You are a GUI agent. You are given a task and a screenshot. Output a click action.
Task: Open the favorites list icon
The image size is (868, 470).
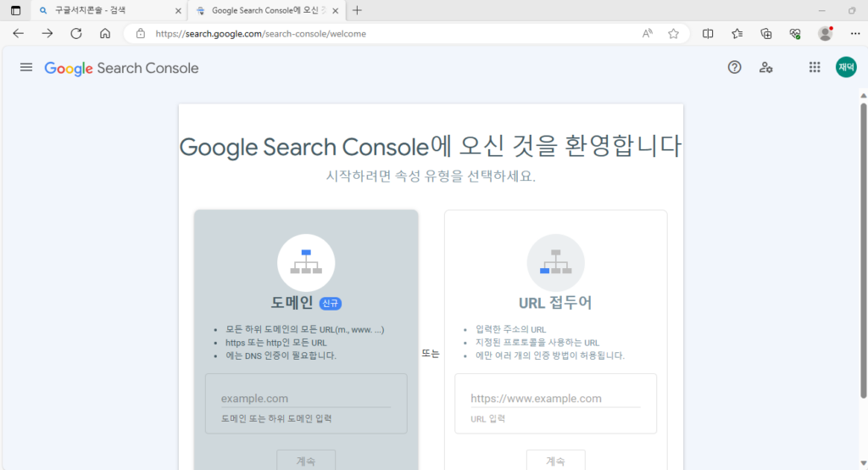737,33
